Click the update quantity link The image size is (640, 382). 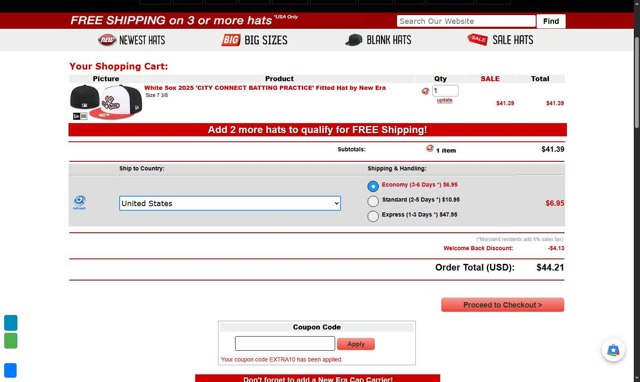[x=444, y=100]
